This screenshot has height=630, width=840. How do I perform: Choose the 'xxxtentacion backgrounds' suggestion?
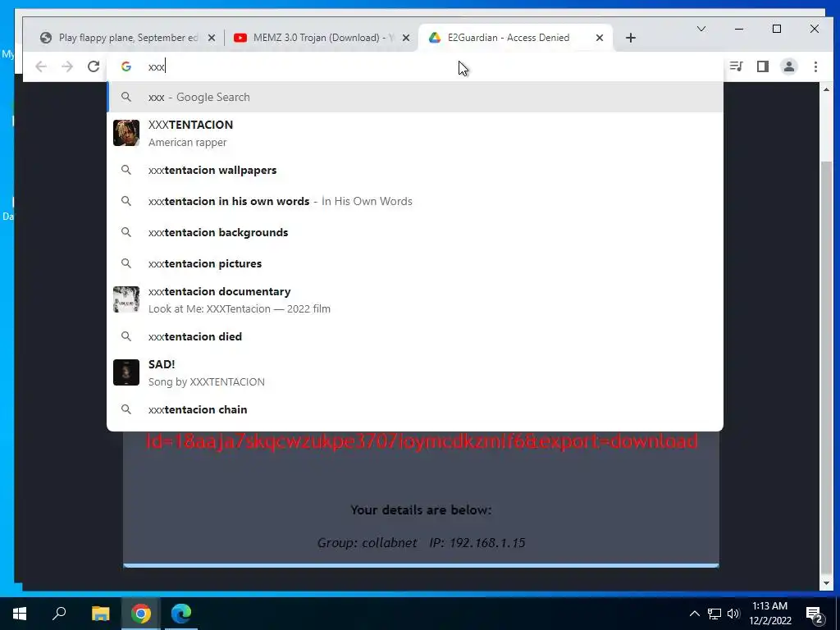(x=415, y=232)
